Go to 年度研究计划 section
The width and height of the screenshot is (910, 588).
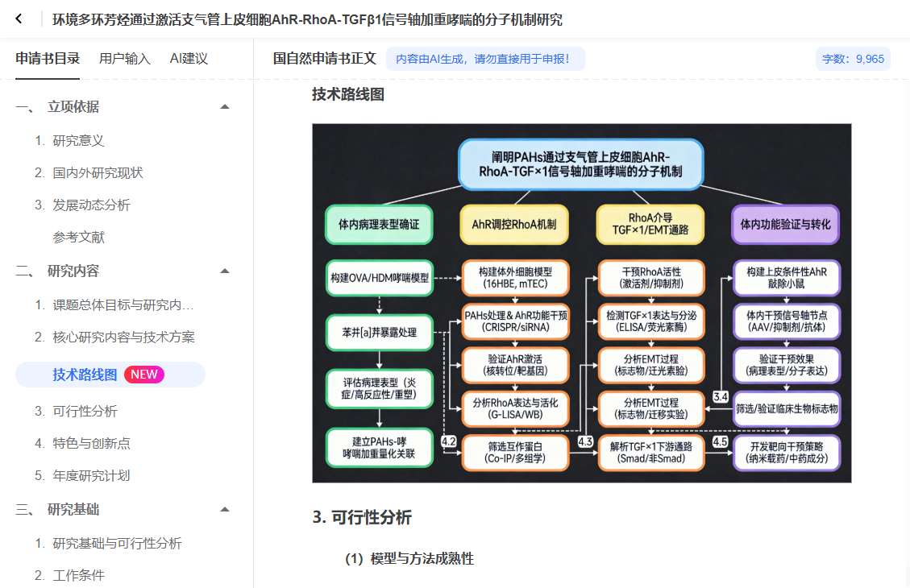click(x=91, y=476)
